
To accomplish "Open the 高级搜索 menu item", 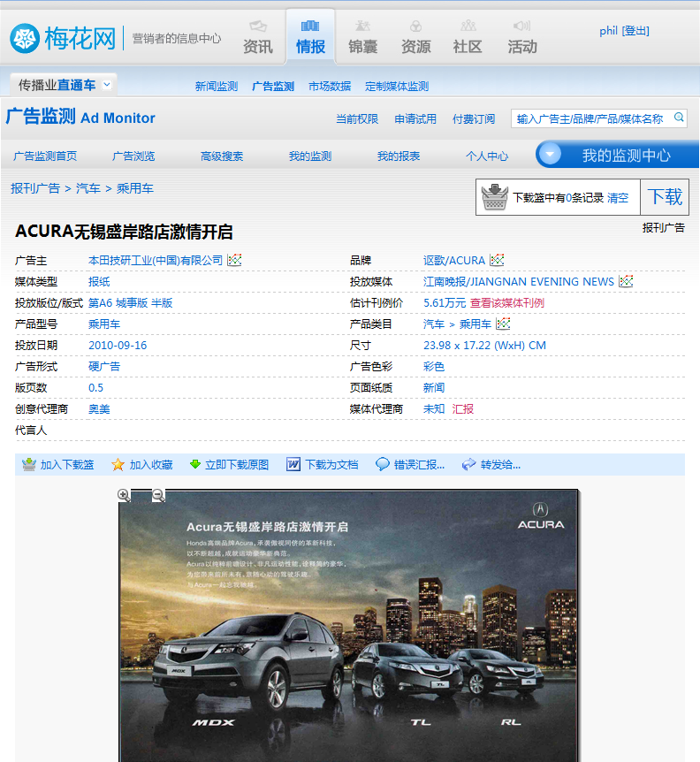I will tap(222, 156).
